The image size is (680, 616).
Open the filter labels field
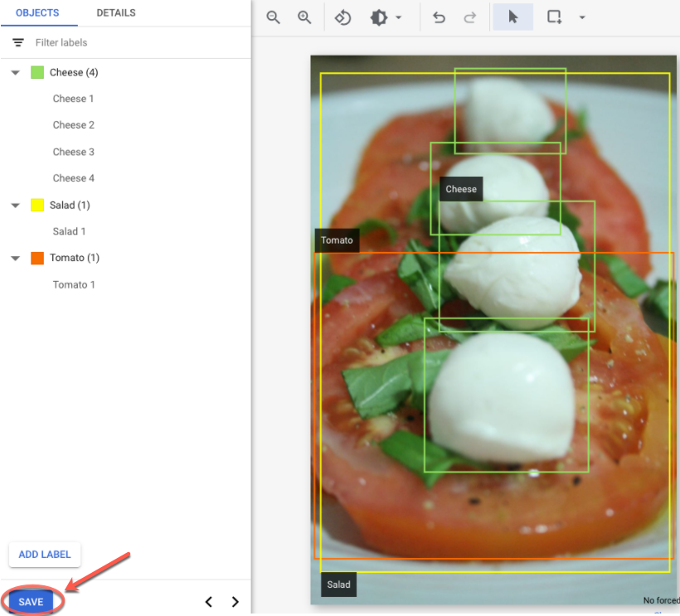point(75,42)
